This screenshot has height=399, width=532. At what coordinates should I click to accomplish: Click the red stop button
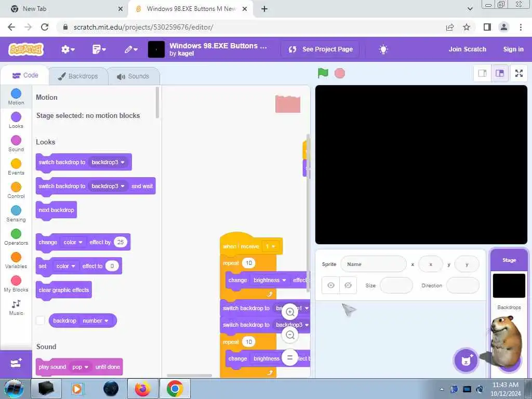[x=340, y=73]
